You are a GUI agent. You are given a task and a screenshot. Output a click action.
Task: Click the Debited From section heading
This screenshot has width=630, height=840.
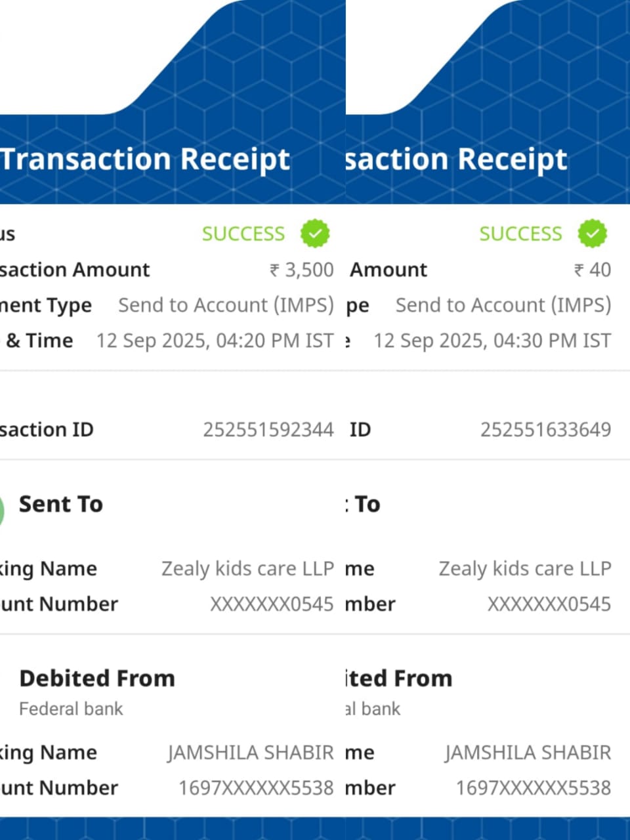tap(97, 678)
